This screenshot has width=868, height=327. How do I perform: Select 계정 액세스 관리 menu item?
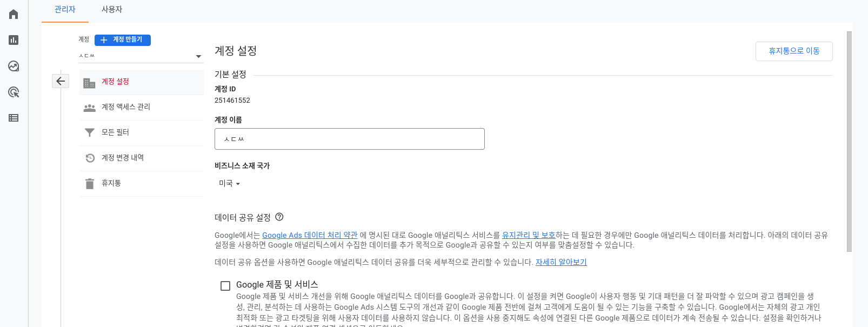tap(141, 107)
